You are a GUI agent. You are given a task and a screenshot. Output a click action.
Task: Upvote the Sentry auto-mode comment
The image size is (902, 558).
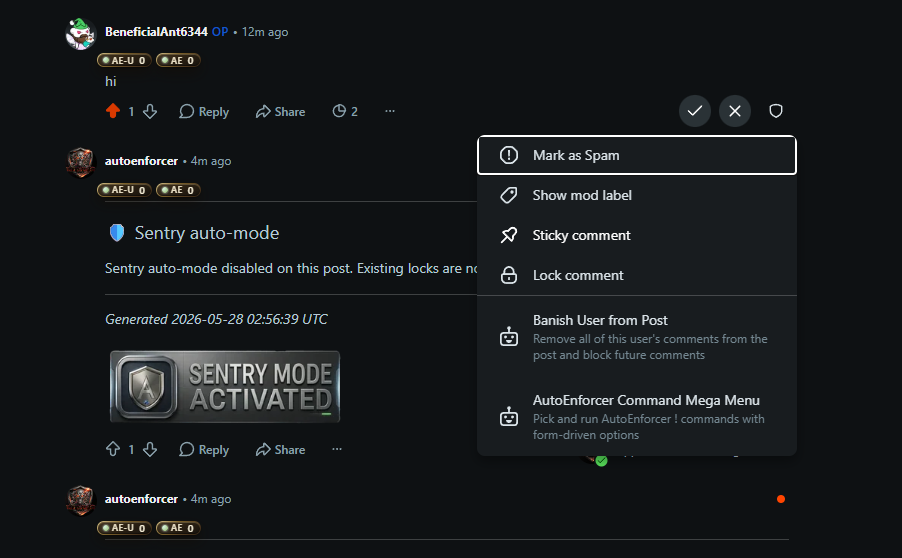pyautogui.click(x=113, y=449)
